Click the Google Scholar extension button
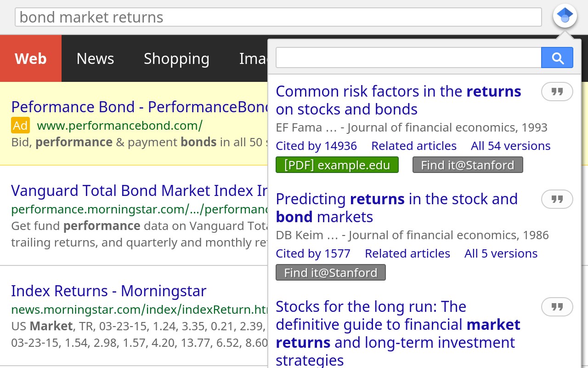 565,16
